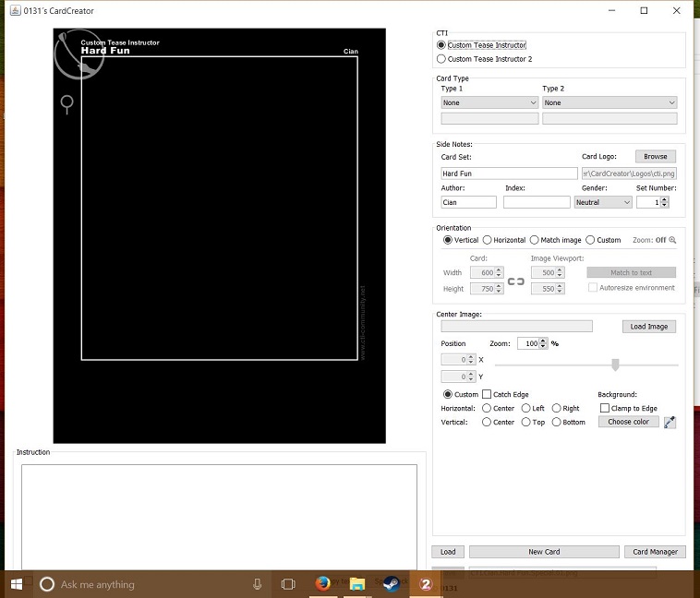The height and width of the screenshot is (598, 700).
Task: Click the New Card button
Action: [544, 552]
